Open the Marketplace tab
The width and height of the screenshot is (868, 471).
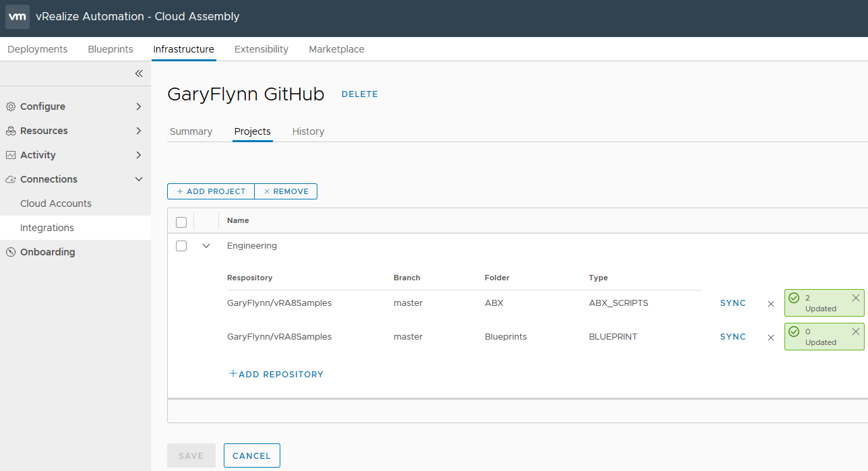click(336, 49)
